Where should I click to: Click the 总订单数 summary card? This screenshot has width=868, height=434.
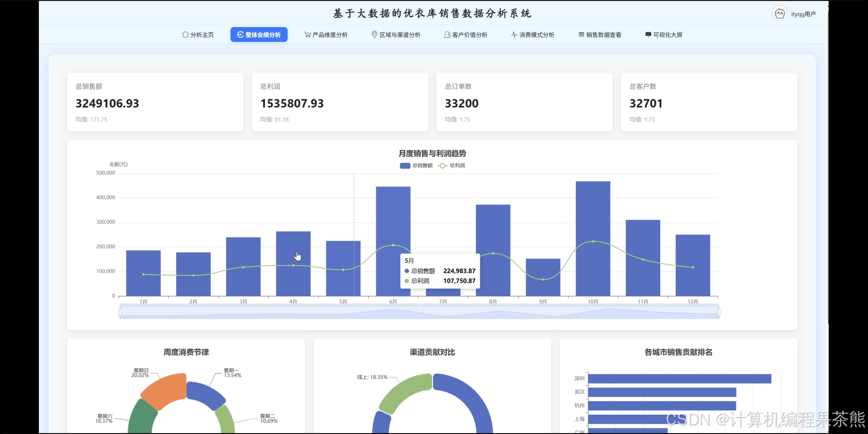524,102
